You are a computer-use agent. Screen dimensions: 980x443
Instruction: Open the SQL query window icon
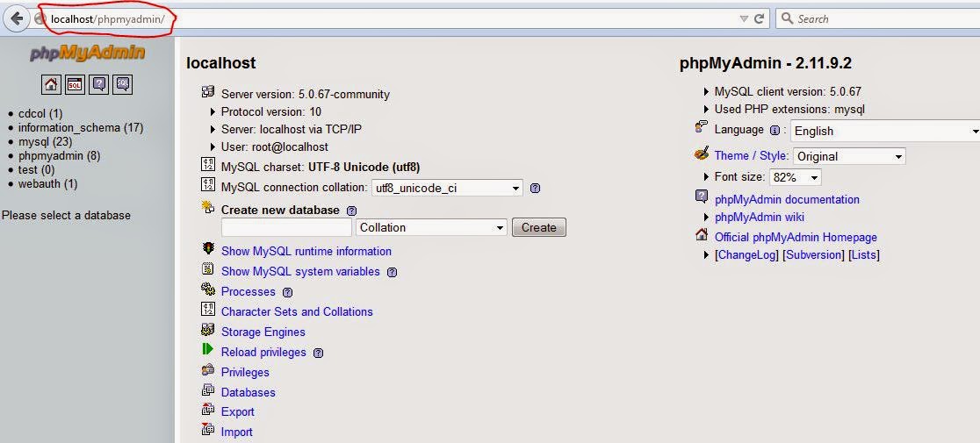coord(75,84)
